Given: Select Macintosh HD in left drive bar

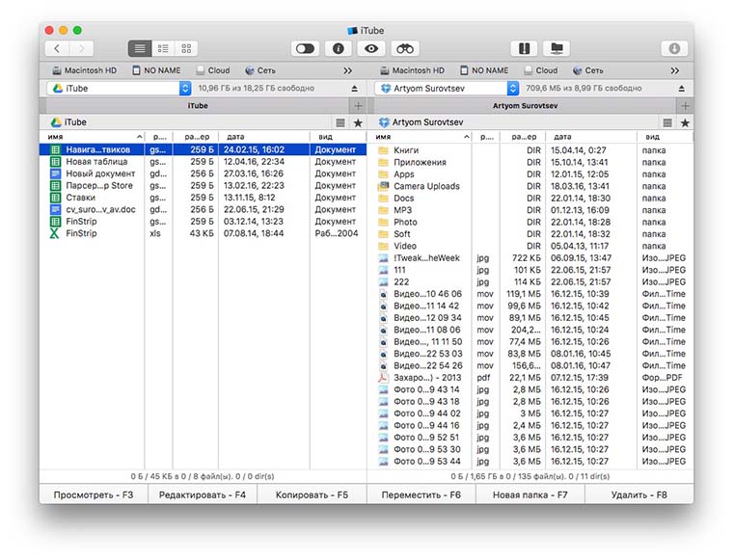Looking at the screenshot, I should pyautogui.click(x=84, y=70).
